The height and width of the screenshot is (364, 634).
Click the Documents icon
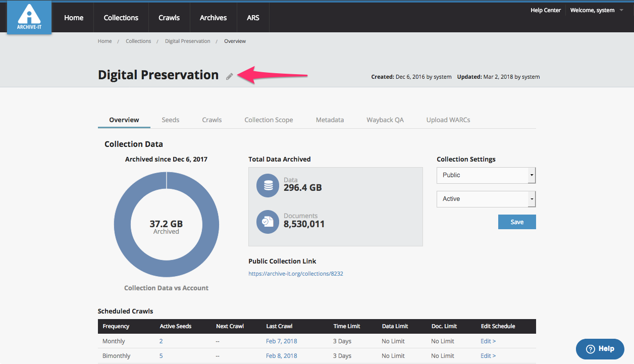pyautogui.click(x=268, y=222)
